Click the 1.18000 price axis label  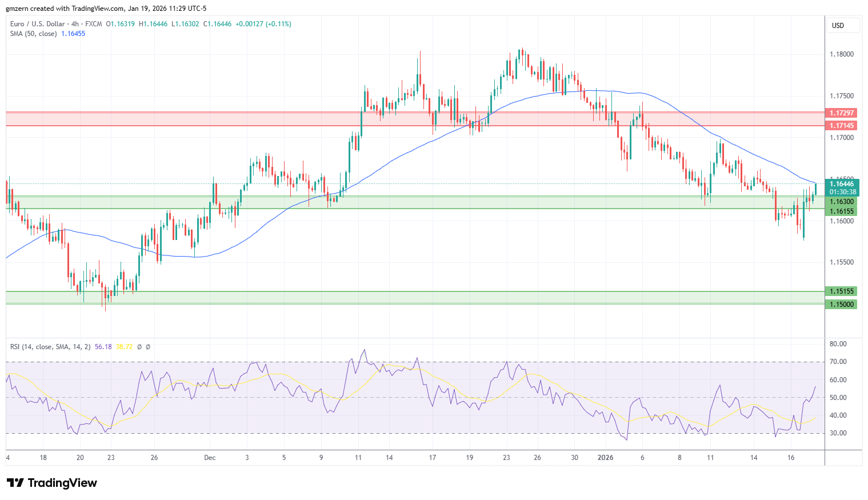click(x=842, y=54)
